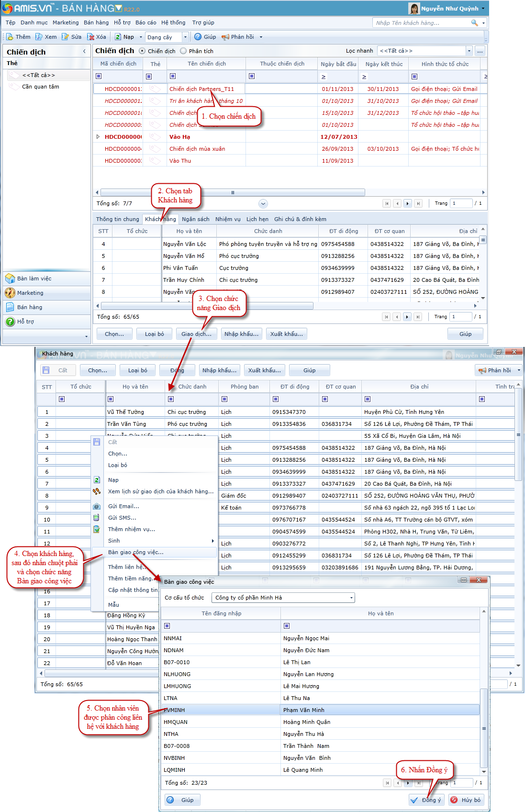Click the Xóa (delete) toolbar icon
Screen dimensions: 525x812
click(x=90, y=37)
